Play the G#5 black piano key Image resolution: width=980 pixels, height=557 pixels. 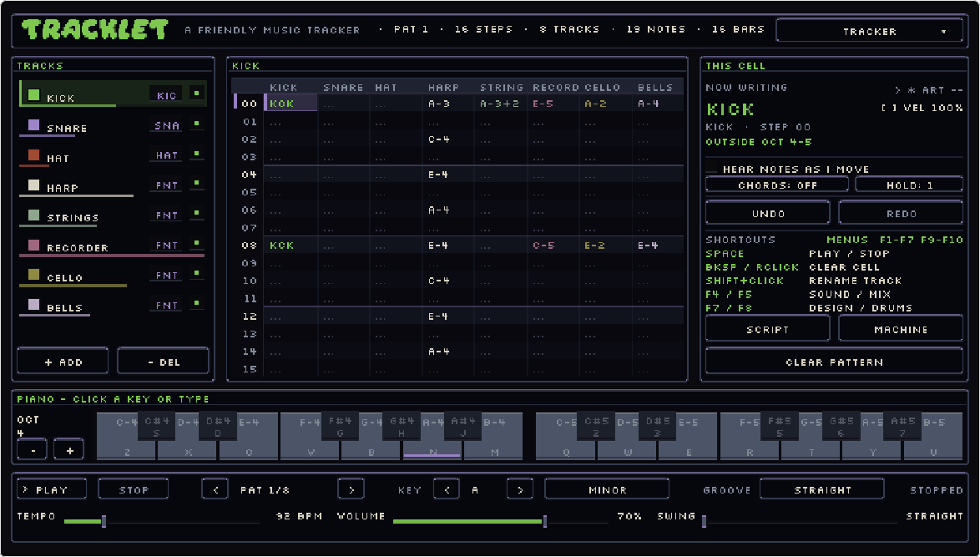841,427
